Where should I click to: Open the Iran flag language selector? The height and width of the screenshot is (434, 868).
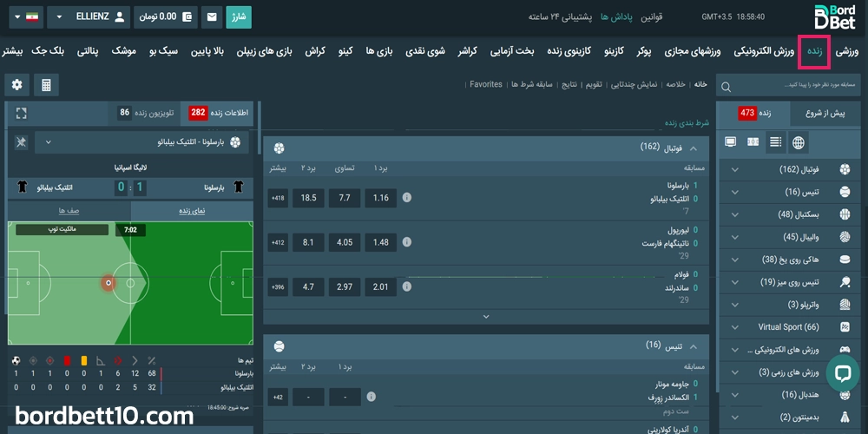coord(27,17)
